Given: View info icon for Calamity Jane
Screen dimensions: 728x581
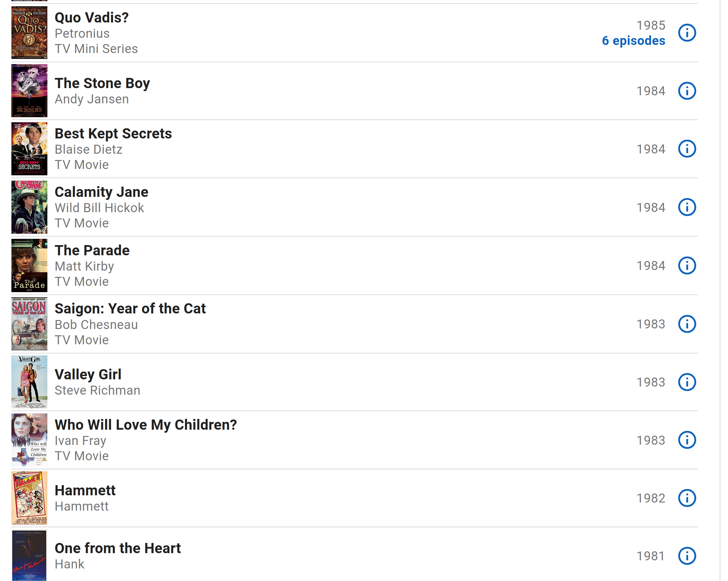Looking at the screenshot, I should click(x=687, y=207).
